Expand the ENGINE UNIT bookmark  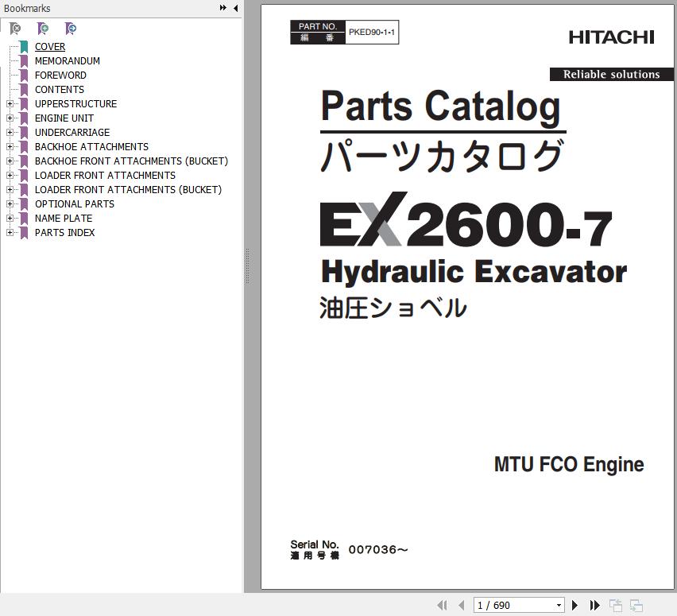coord(10,118)
